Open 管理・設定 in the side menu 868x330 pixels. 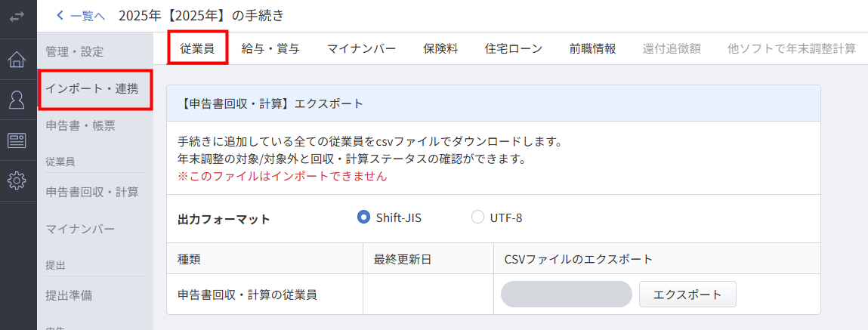click(74, 52)
